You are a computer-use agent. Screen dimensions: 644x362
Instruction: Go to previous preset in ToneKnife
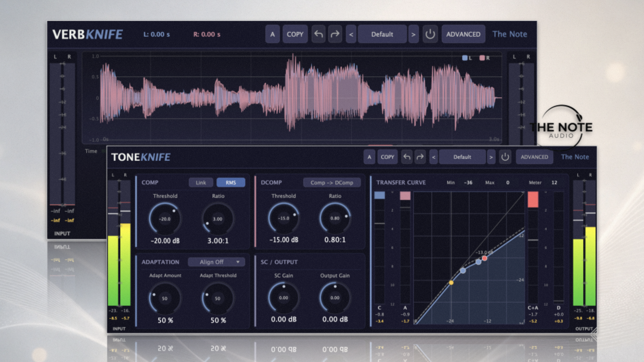pyautogui.click(x=433, y=157)
